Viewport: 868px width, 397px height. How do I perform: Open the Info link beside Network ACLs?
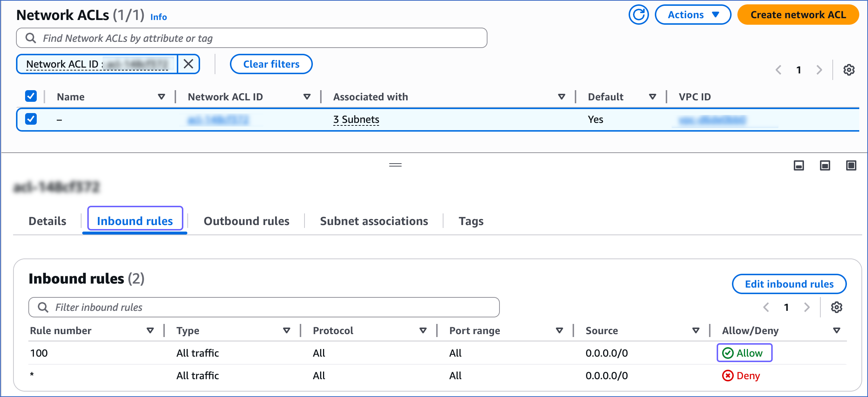[159, 17]
